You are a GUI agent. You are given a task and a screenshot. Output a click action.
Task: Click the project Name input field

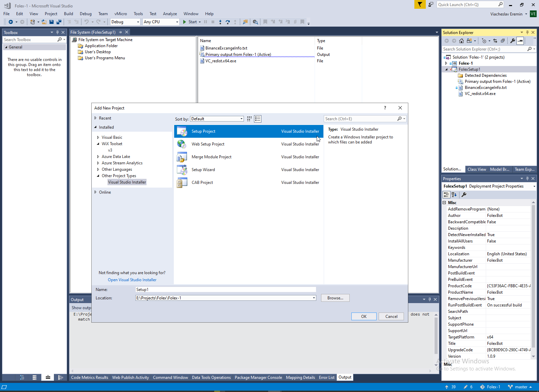coord(226,290)
